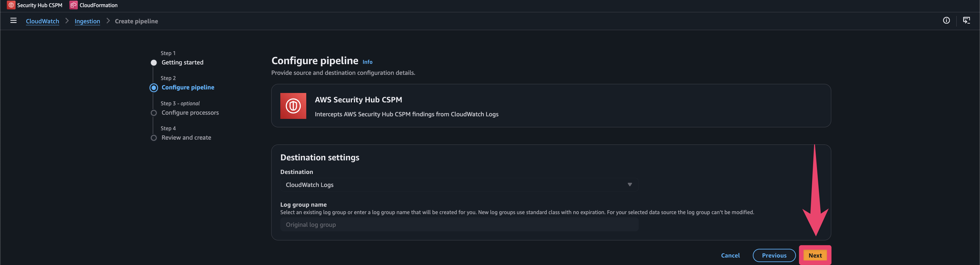Expand the Destination dropdown arrow
Screen dimensions: 980x265
(630, 185)
